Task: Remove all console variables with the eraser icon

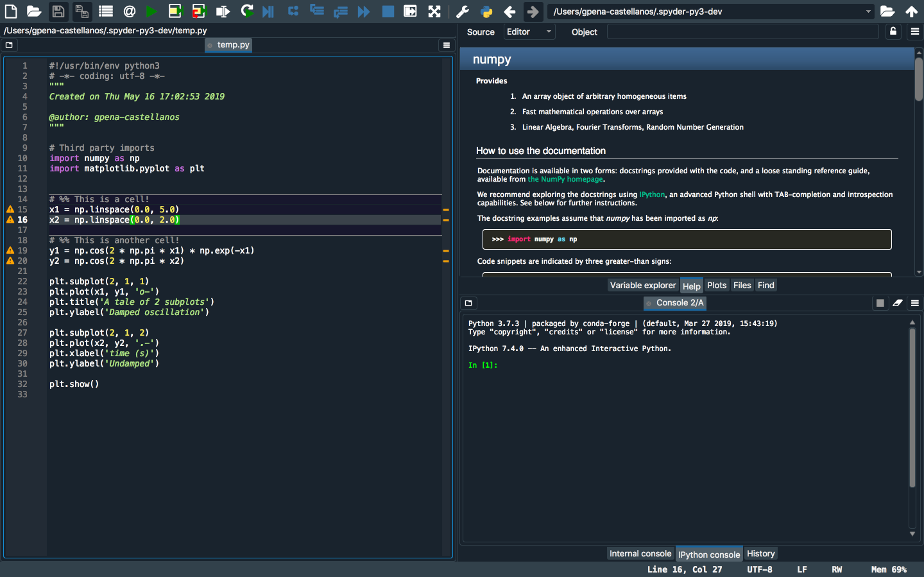Action: [897, 303]
